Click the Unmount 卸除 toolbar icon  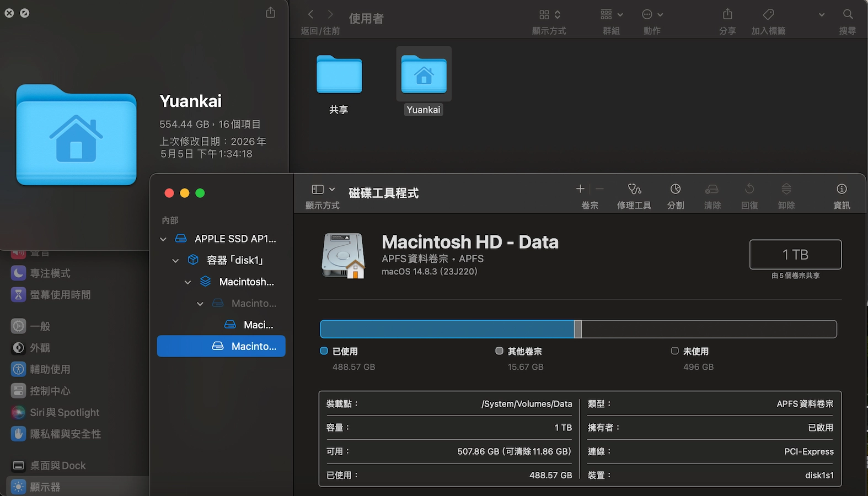click(786, 189)
